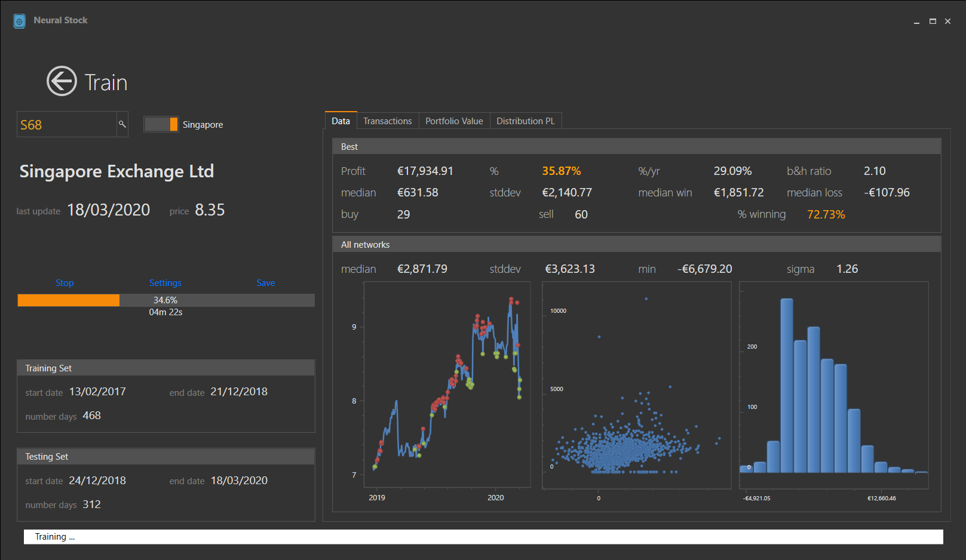
Task: Toggle the Singapore market switch
Action: (x=161, y=124)
